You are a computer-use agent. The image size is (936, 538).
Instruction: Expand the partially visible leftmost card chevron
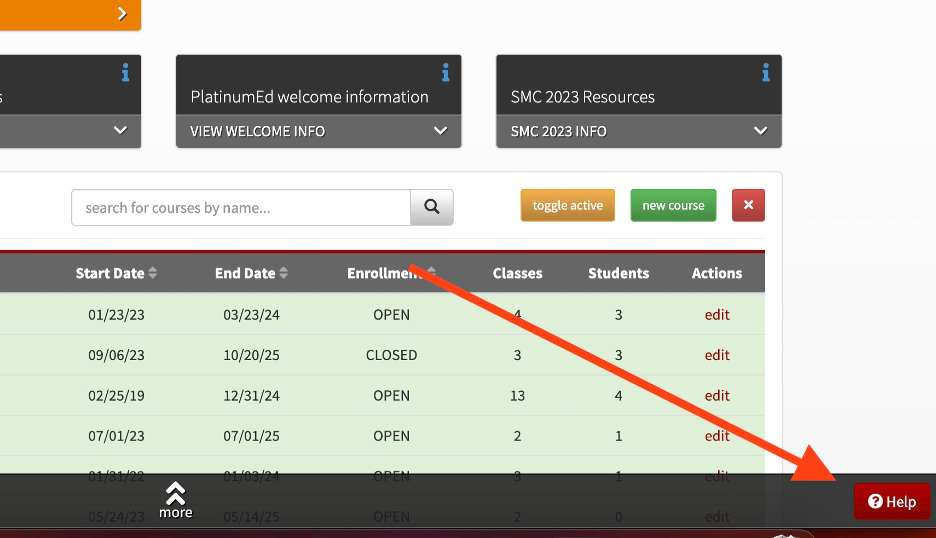coord(120,131)
